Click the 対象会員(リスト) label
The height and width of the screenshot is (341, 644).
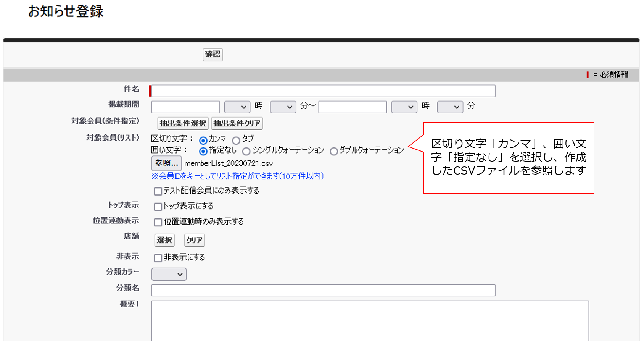pyautogui.click(x=113, y=137)
